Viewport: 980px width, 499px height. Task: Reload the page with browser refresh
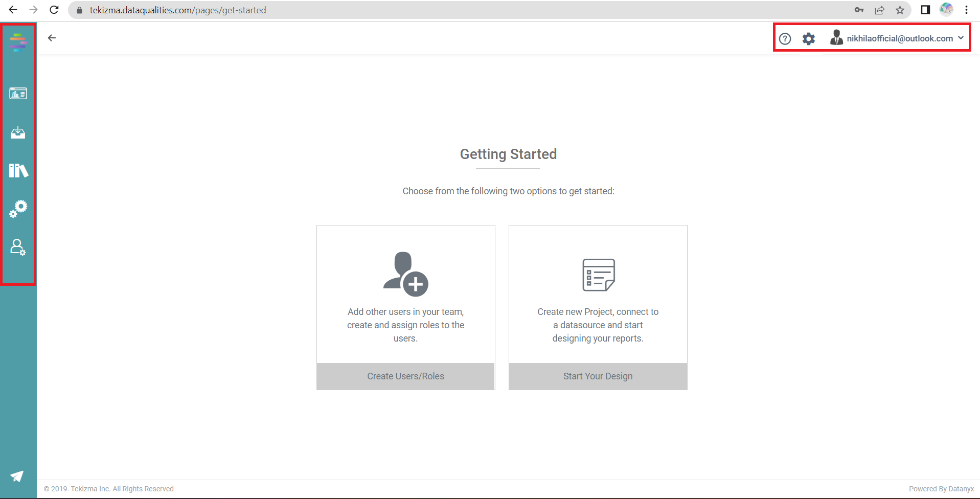54,10
